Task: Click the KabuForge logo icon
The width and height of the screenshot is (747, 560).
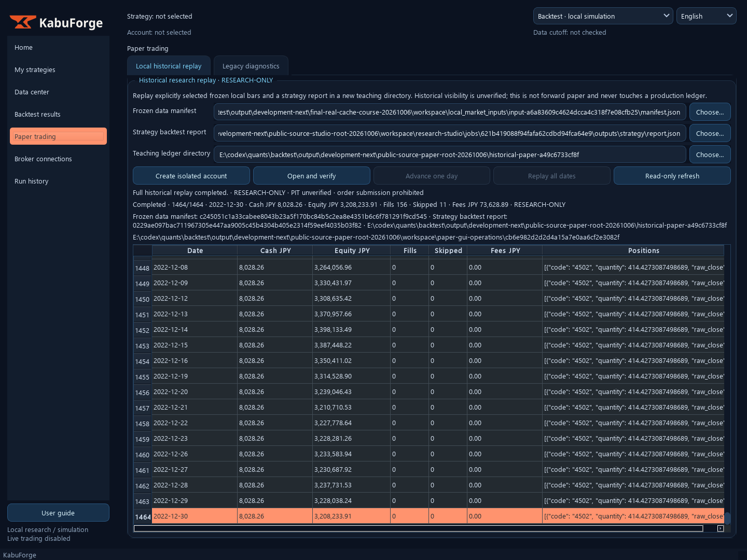Action: coord(23,22)
